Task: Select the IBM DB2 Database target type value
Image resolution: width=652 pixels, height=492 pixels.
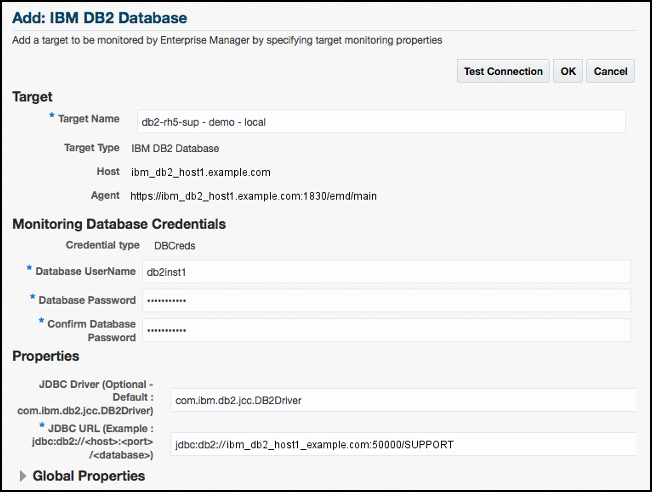Action: (175, 148)
